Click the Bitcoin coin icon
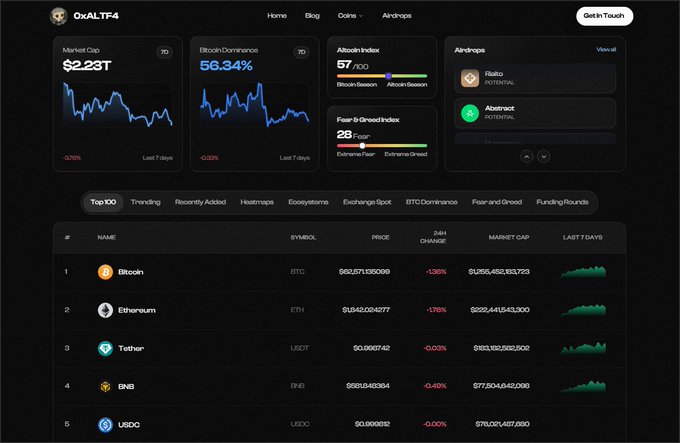The height and width of the screenshot is (443, 680). [105, 272]
